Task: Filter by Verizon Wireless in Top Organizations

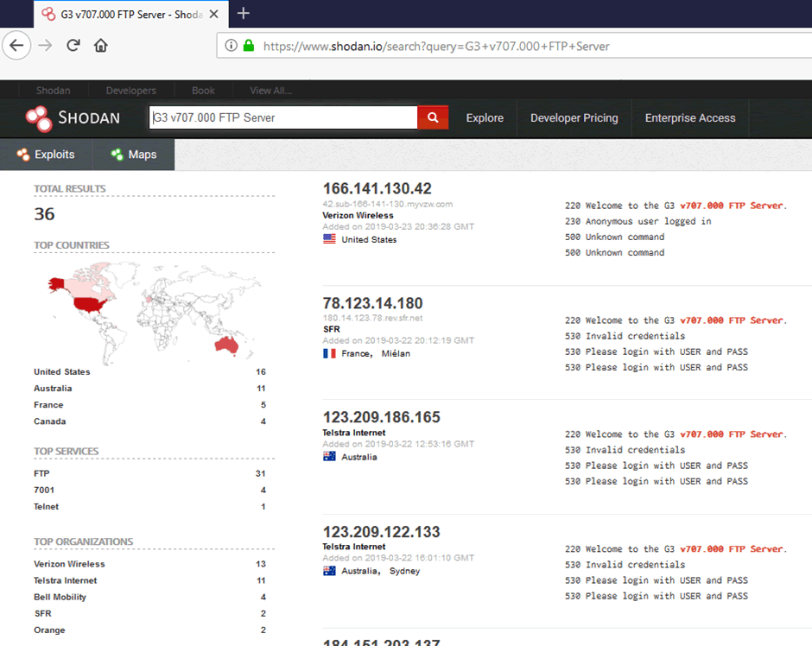Action: coord(69,564)
